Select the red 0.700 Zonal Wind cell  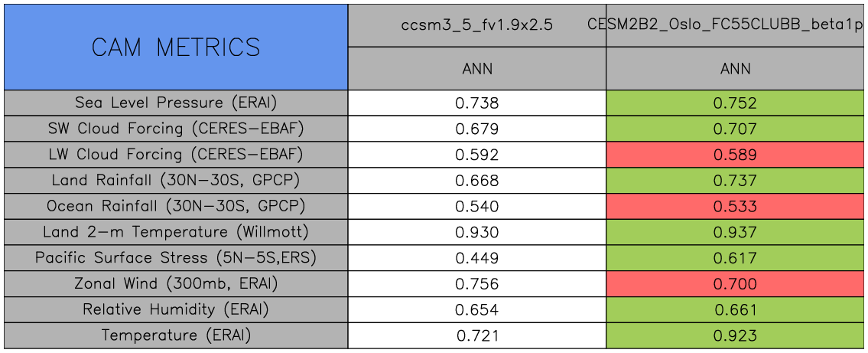point(735,284)
